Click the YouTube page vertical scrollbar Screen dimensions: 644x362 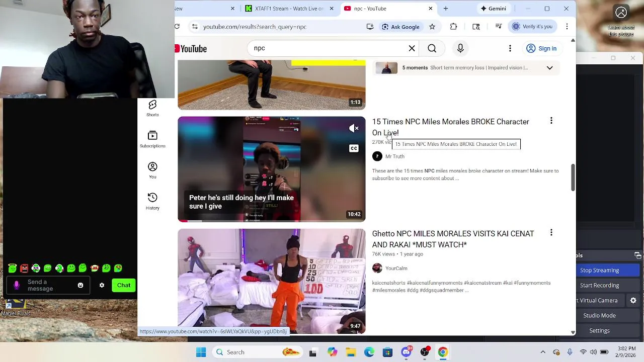point(573,177)
